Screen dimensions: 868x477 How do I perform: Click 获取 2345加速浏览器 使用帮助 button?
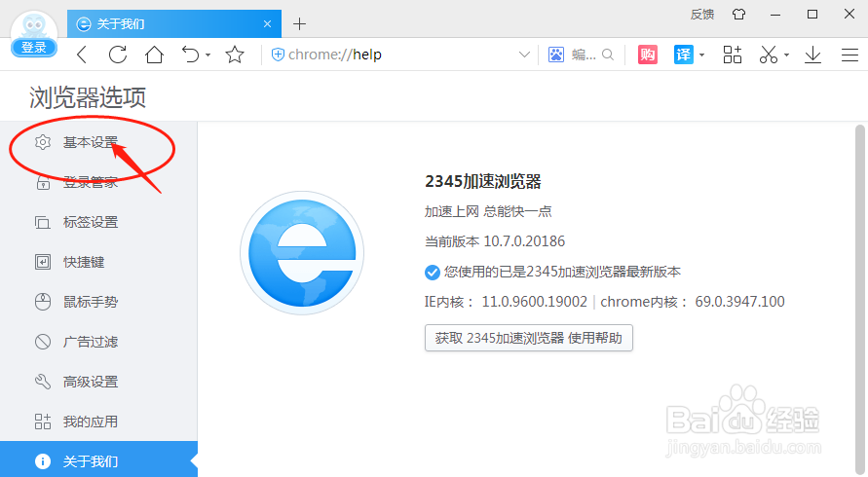click(x=529, y=338)
